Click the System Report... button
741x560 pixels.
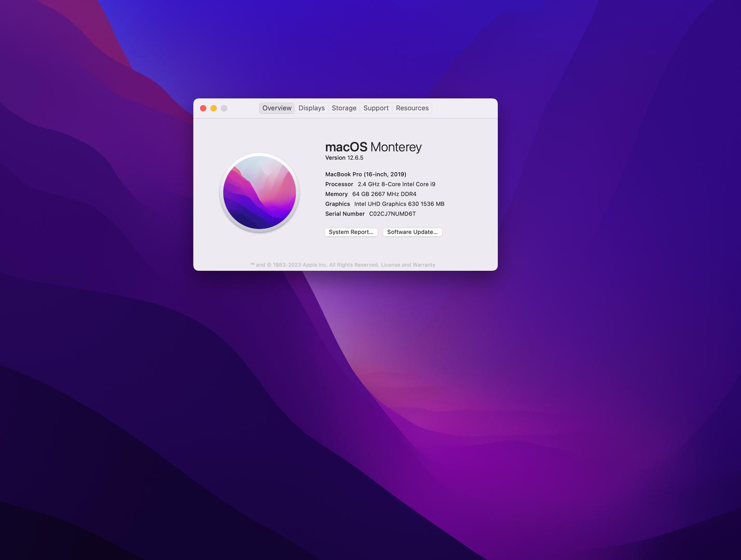click(351, 232)
